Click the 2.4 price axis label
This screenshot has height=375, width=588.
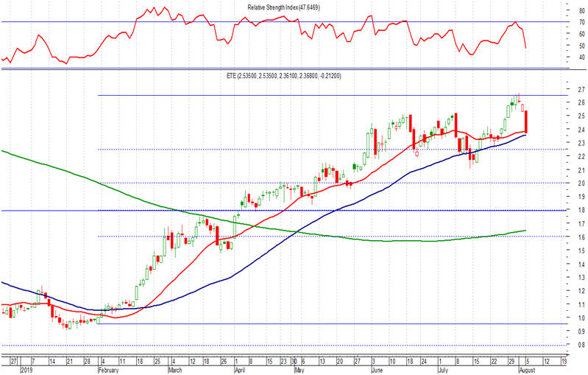pyautogui.click(x=581, y=130)
